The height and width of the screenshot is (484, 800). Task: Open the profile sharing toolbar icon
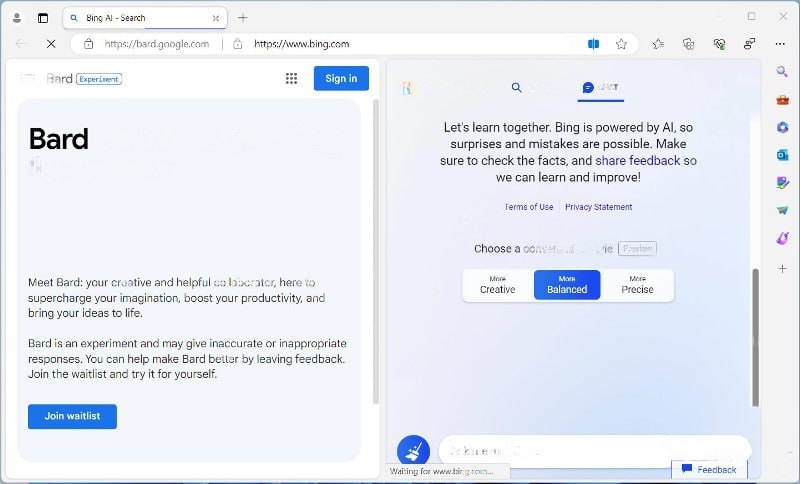749,44
